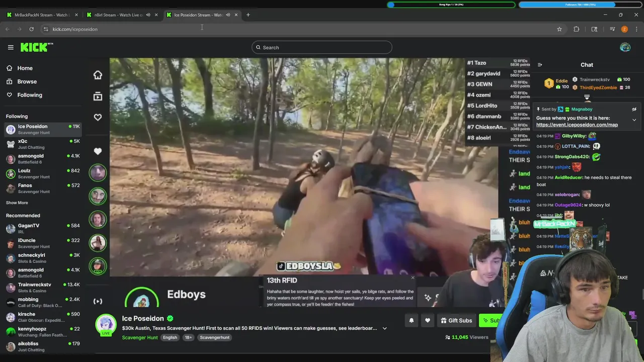The height and width of the screenshot is (362, 644).
Task: Open xQc channel in Following list
Action: (x=43, y=144)
